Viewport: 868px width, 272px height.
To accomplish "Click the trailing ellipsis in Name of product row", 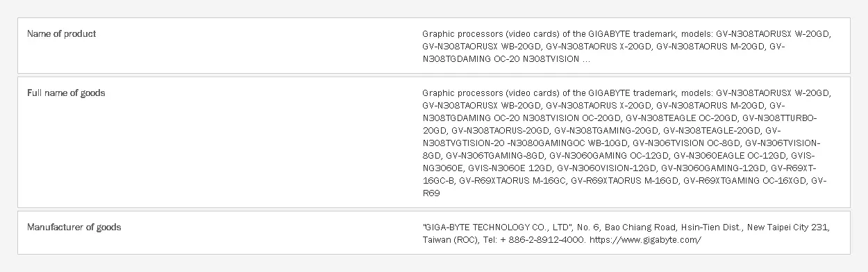I will 587,59.
